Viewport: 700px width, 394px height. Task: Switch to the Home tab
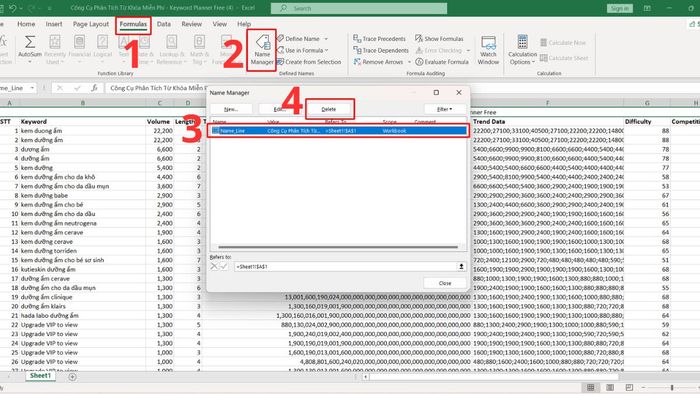pos(26,24)
